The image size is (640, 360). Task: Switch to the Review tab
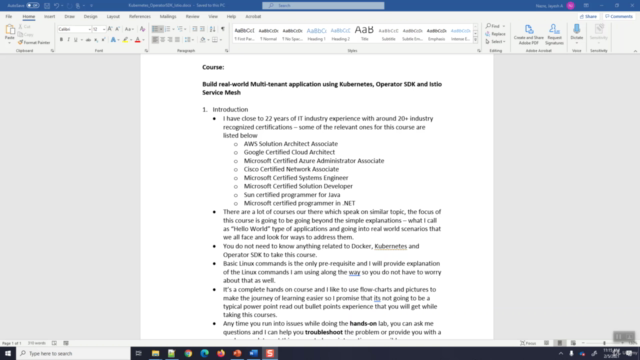tap(192, 16)
